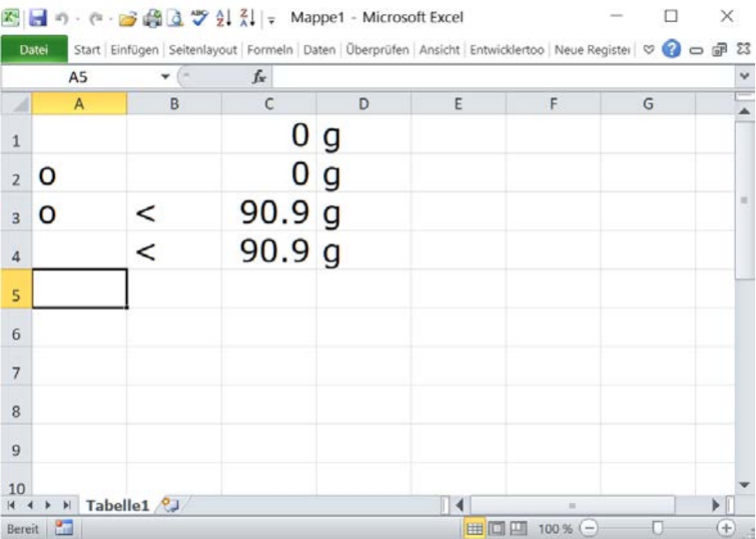Open Excel Help via question mark icon
Screen dimensions: 756x539
point(671,50)
